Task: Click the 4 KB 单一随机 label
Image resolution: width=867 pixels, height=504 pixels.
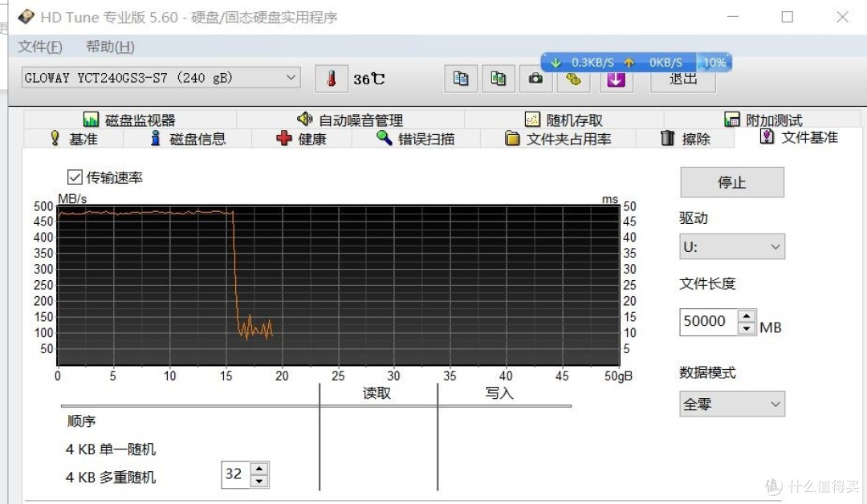Action: coord(111,449)
